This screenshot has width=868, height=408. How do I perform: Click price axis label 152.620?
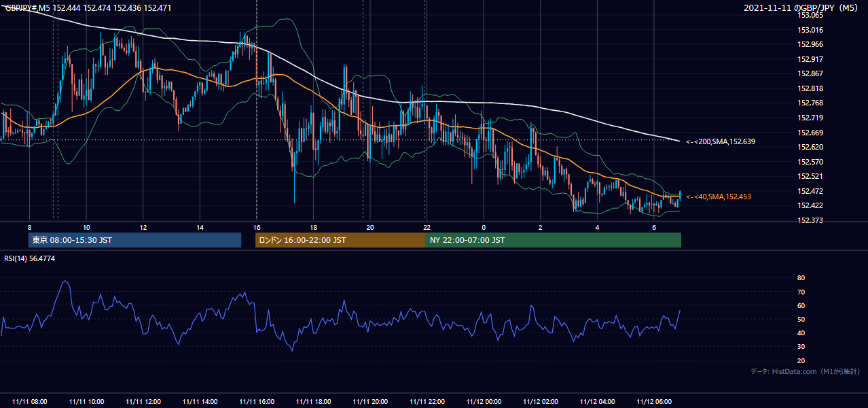[x=810, y=147]
